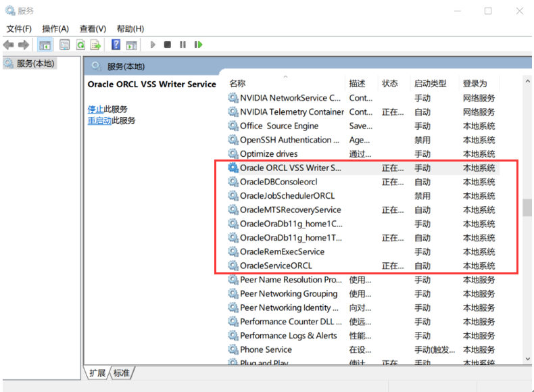534x392 pixels.
Task: Select the Peer Name Resolution Pro... service name
Action: coord(291,280)
